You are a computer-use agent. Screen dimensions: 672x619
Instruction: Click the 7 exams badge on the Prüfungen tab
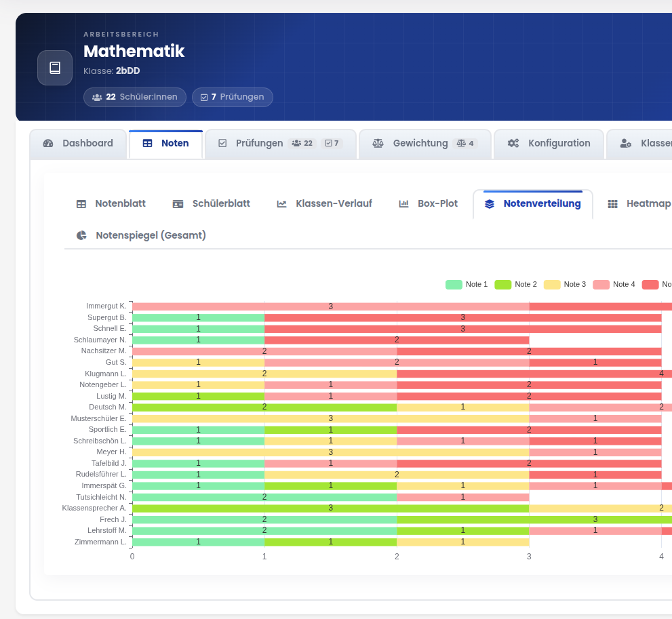coord(332,143)
